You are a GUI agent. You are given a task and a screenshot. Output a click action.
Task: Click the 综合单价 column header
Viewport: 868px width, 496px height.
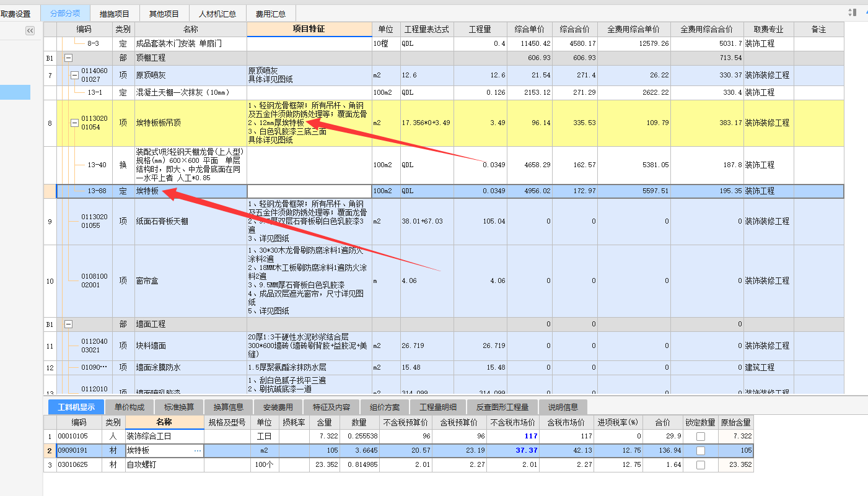(x=529, y=29)
